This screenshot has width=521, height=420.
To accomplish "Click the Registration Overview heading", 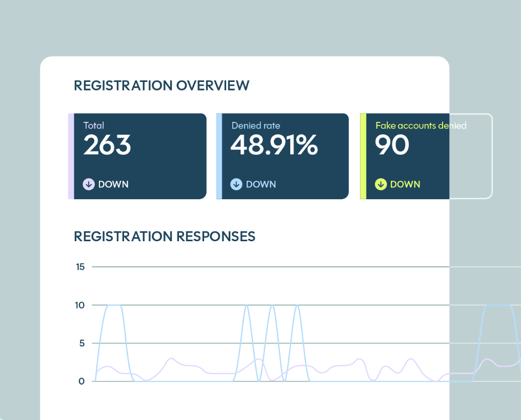I will coord(162,86).
